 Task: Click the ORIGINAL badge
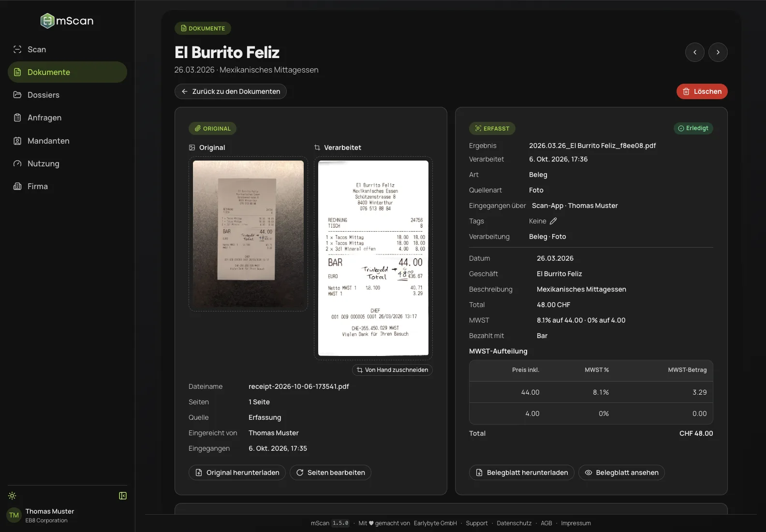coord(212,129)
